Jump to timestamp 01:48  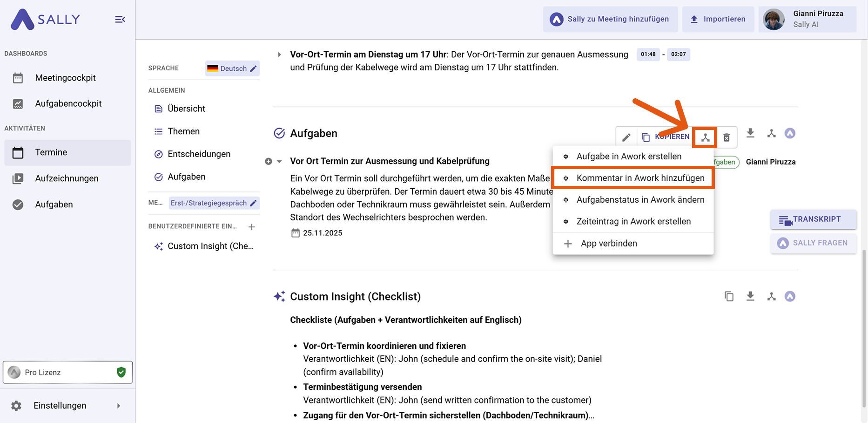pyautogui.click(x=648, y=55)
